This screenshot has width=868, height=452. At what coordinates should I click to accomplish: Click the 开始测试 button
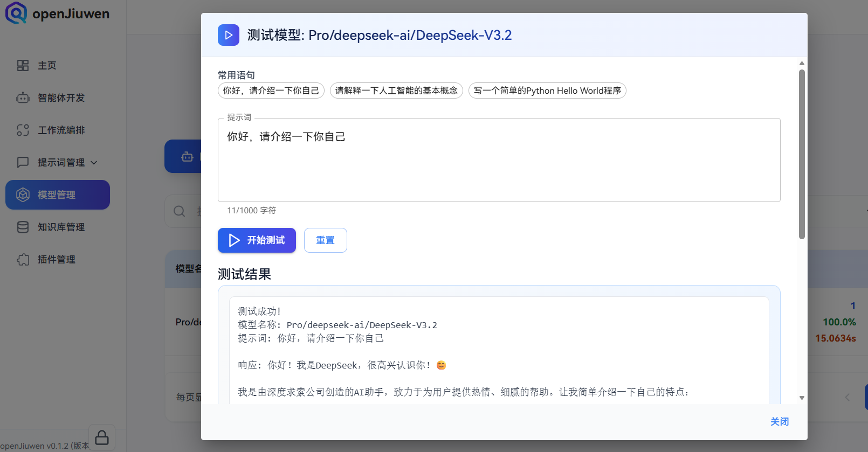click(x=257, y=240)
